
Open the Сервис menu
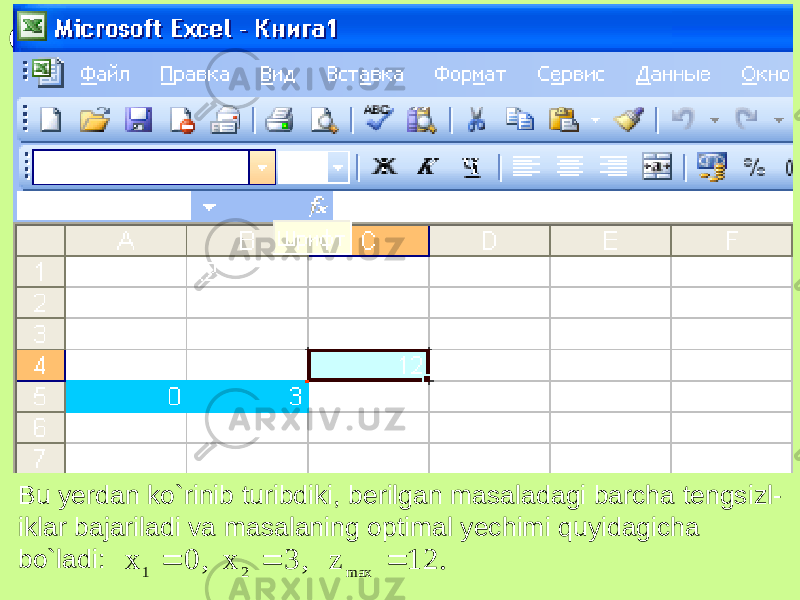point(571,74)
